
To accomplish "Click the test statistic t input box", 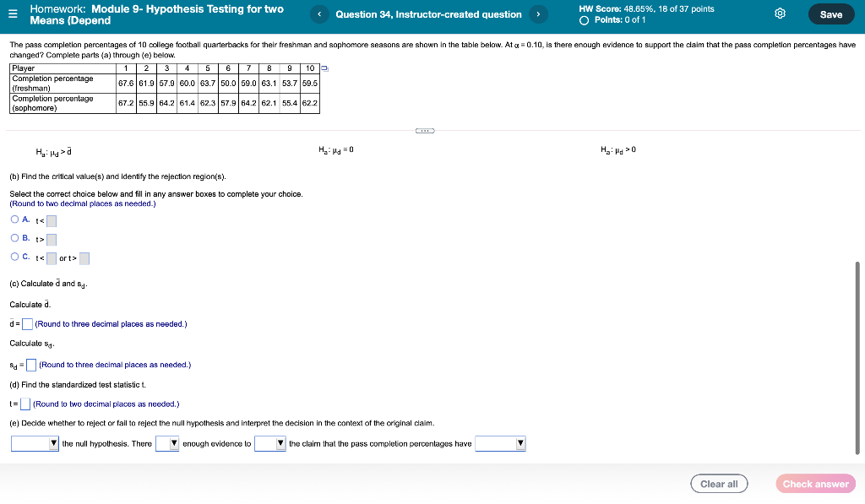I will pos(25,404).
